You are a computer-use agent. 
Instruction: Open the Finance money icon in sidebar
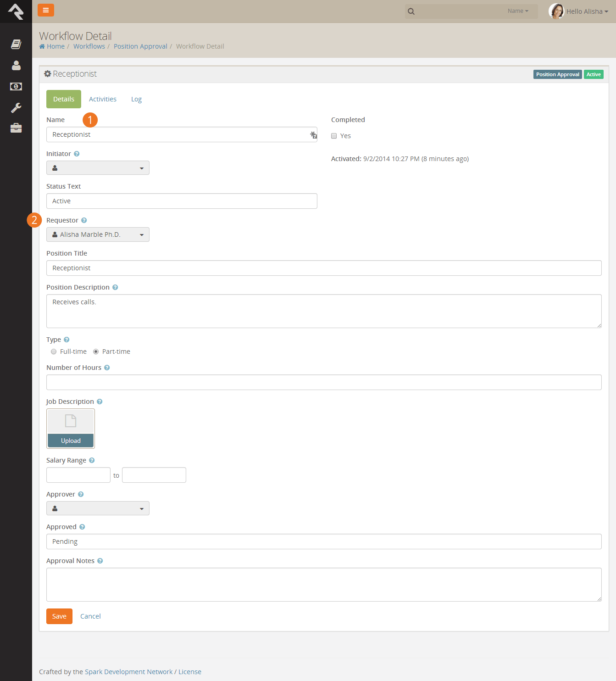tap(16, 86)
